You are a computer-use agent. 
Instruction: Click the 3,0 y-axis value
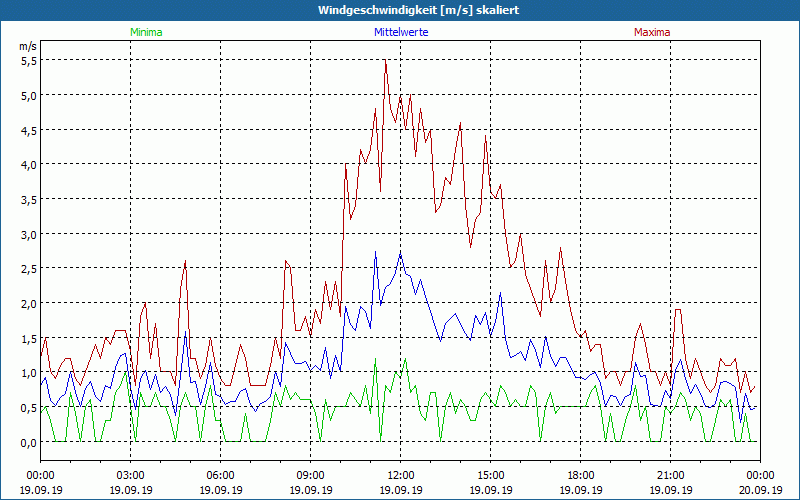click(29, 234)
